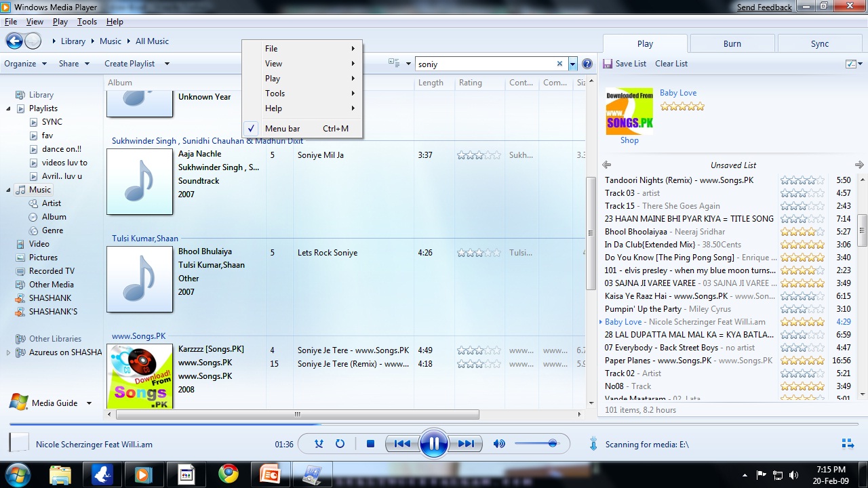Expand the Azureus on SHASHA library node
Screen dimensions: 868x488
coord(9,352)
